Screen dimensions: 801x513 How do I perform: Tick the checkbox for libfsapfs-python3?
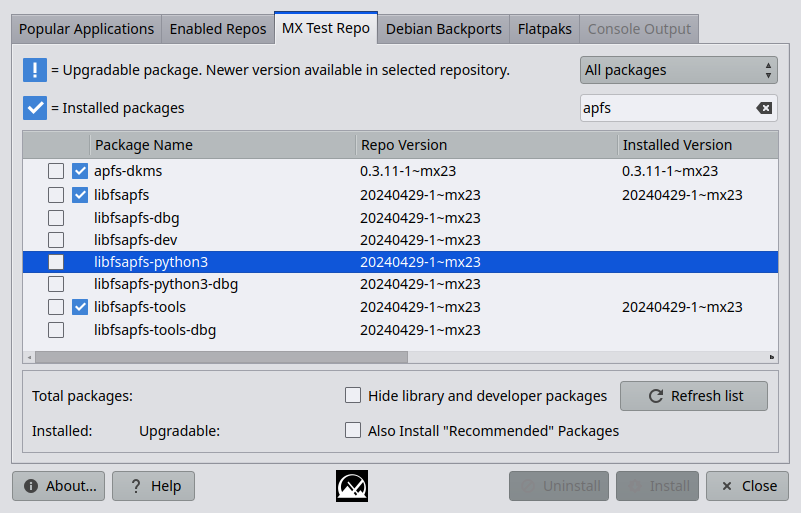tap(56, 262)
